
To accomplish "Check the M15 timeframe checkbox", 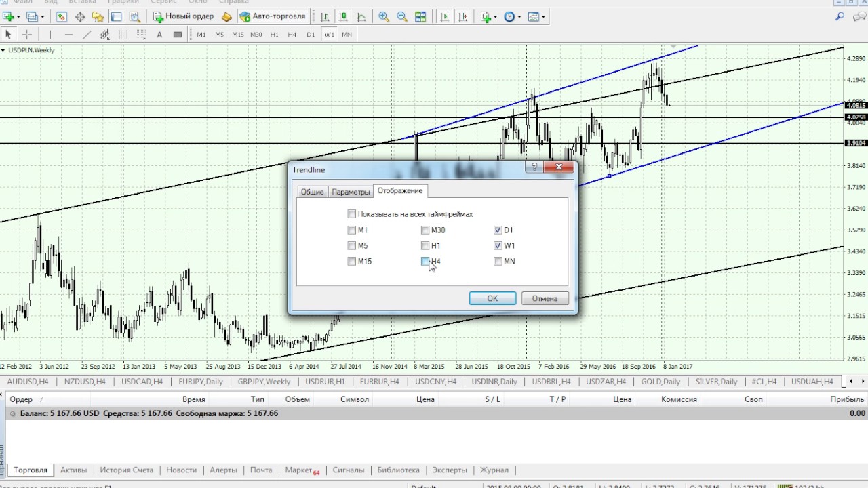I will 352,261.
